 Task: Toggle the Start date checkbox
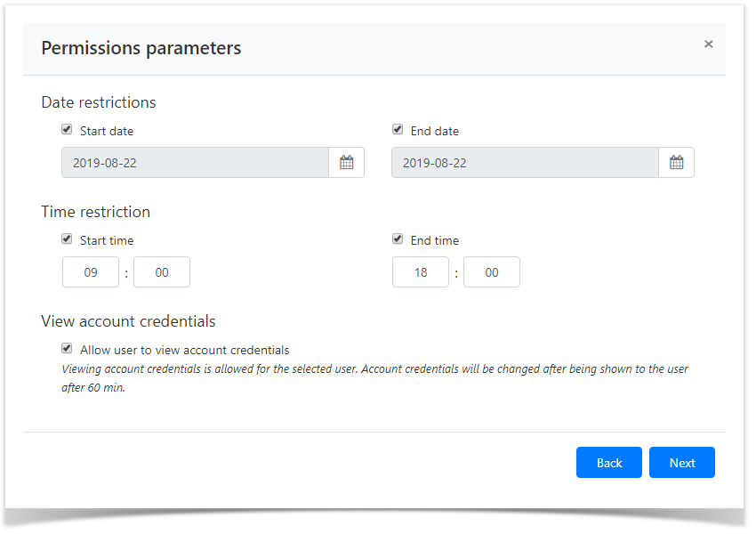pyautogui.click(x=67, y=129)
